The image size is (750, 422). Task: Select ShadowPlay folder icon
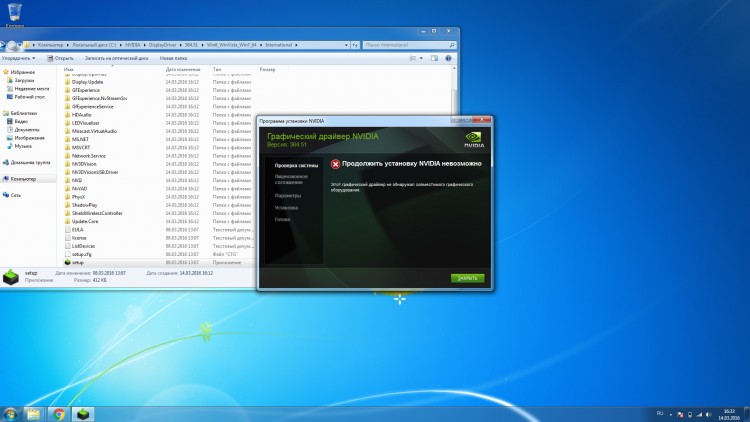point(67,205)
